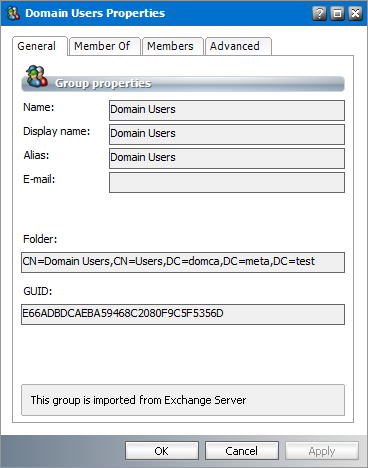Click the empty E-mail field
This screenshot has height=468, width=368.
[227, 182]
